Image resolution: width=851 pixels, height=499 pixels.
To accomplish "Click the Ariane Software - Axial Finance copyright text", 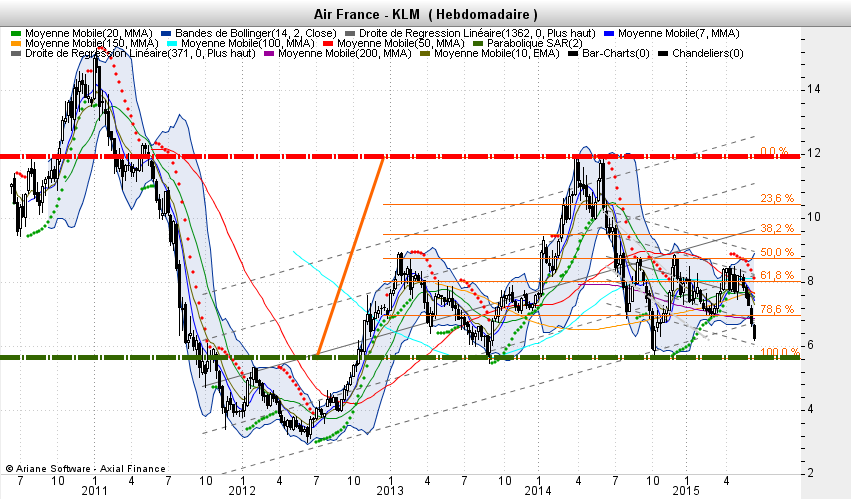I will point(85,469).
